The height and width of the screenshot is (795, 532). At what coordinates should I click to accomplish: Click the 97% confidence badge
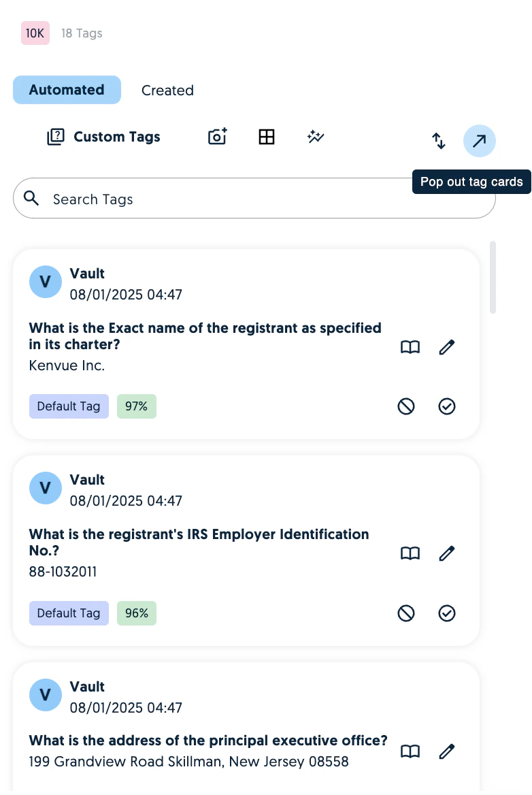(x=137, y=406)
